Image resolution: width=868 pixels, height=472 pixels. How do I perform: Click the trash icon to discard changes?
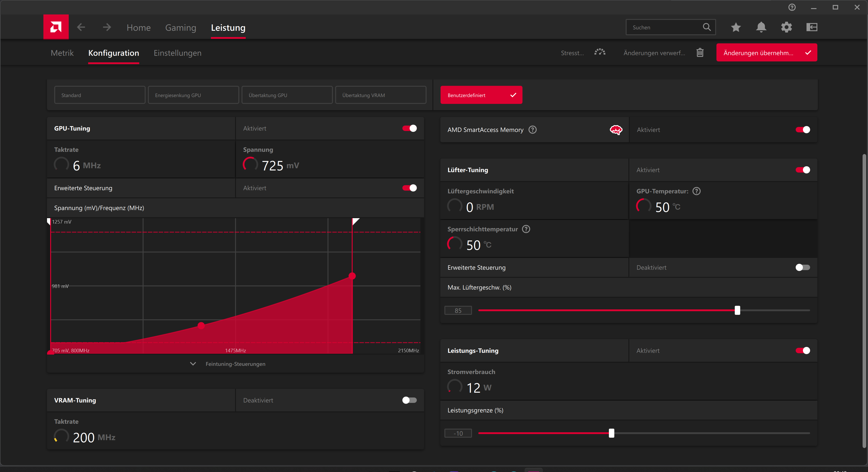click(700, 53)
